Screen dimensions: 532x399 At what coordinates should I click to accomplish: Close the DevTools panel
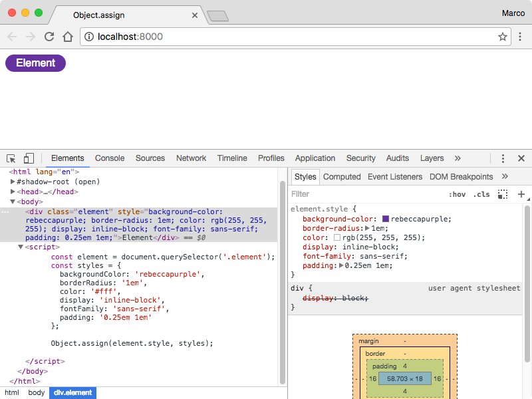(521, 158)
